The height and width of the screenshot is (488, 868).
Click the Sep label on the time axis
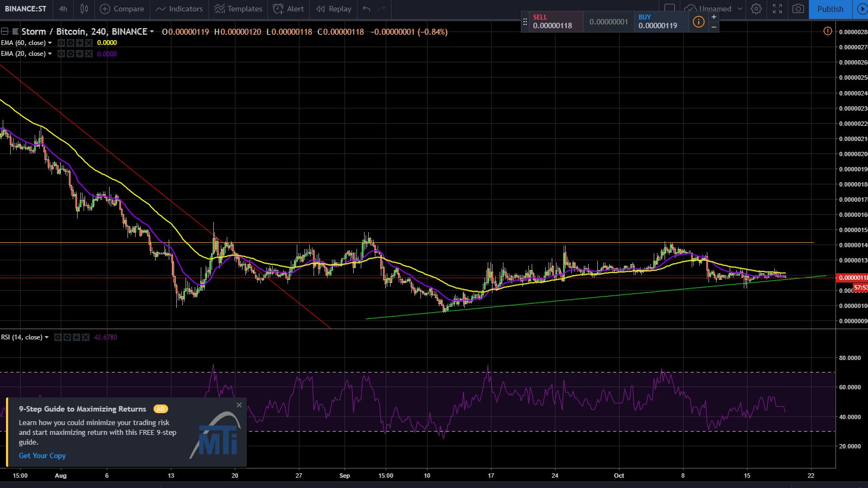coord(344,476)
